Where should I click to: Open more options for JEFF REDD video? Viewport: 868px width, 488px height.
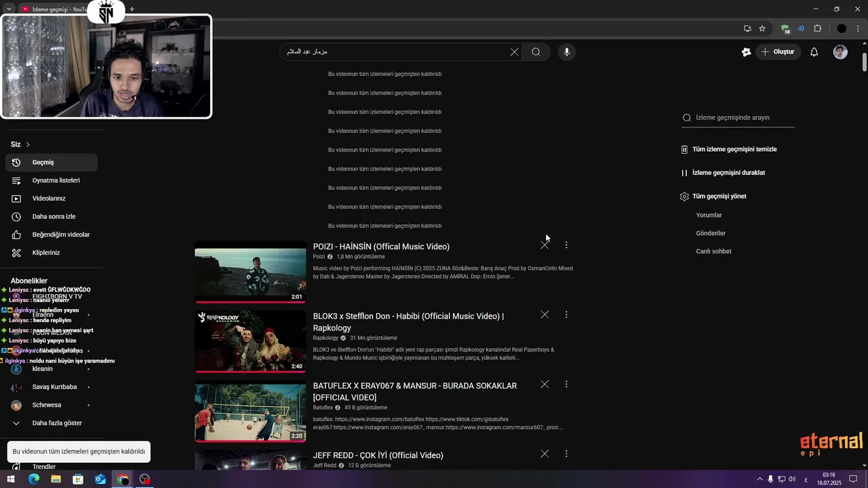tap(566, 453)
